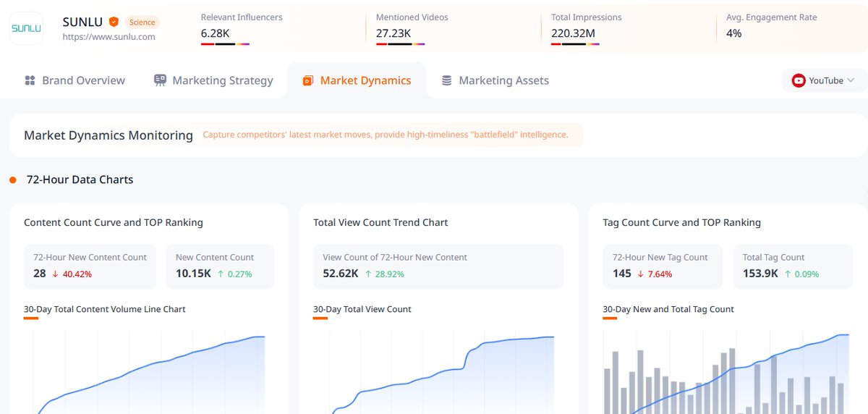Click the tag count bar chart

[x=728, y=372]
